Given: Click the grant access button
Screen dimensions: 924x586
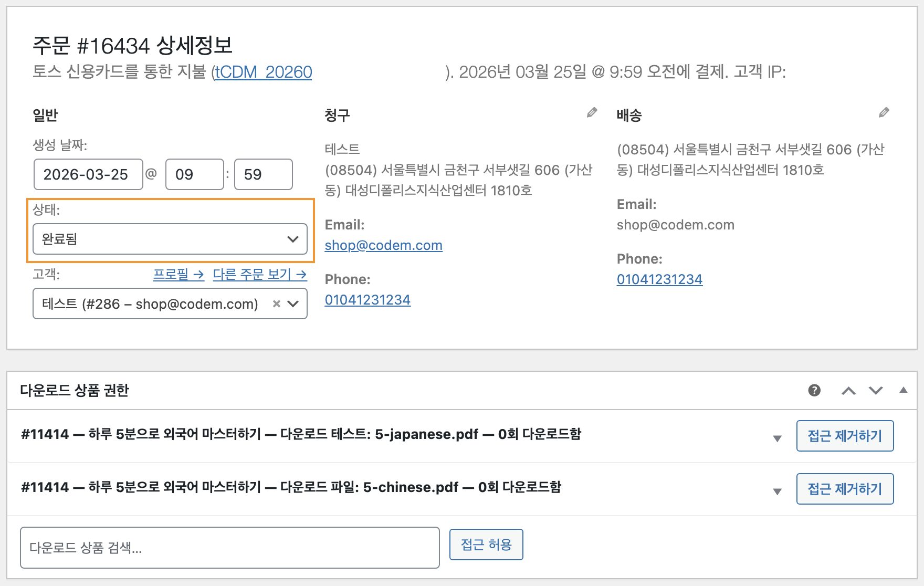Looking at the screenshot, I should [486, 545].
